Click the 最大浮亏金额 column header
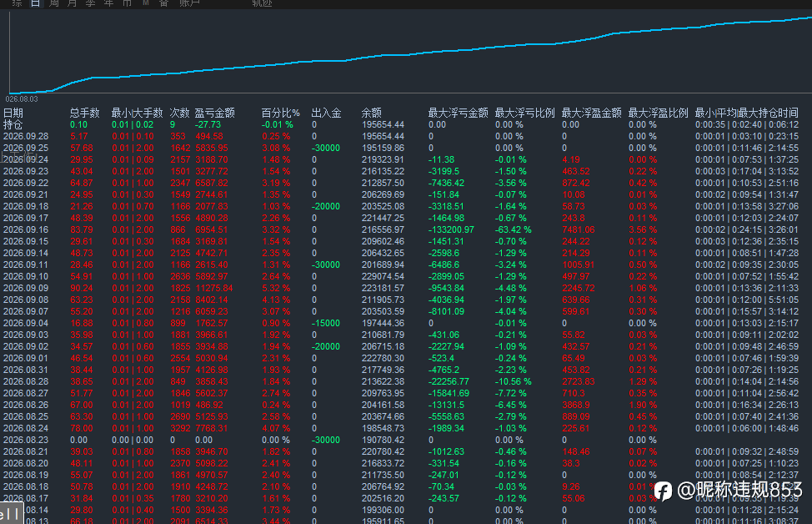Image resolution: width=812 pixels, height=524 pixels. 459,113
